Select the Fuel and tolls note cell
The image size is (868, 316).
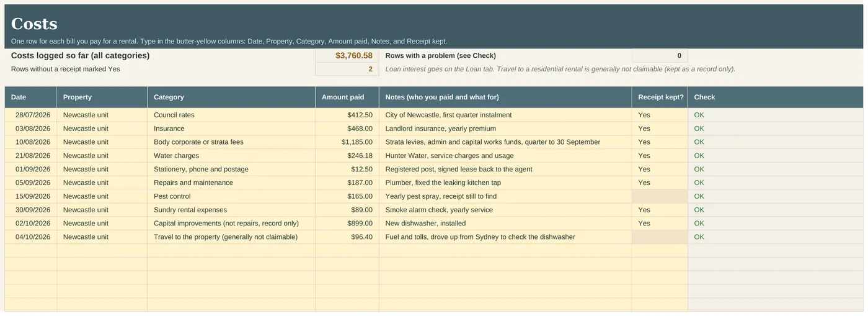tap(505, 237)
